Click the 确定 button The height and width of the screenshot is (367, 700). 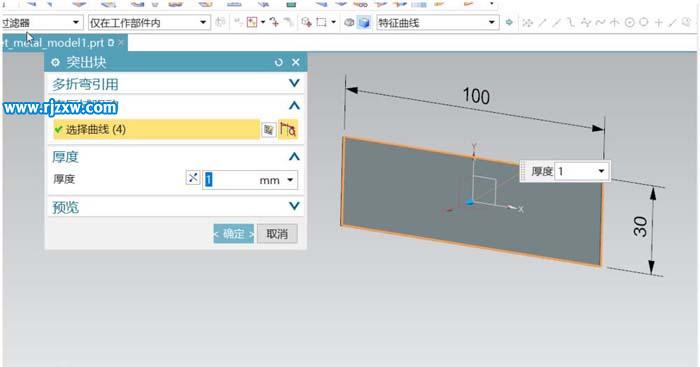[233, 234]
